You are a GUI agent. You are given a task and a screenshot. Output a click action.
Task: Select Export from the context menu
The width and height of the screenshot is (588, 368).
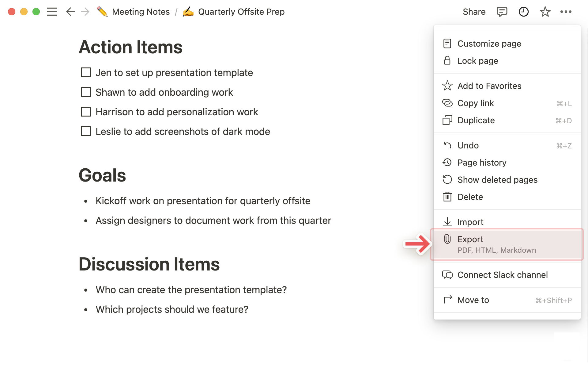pos(506,243)
